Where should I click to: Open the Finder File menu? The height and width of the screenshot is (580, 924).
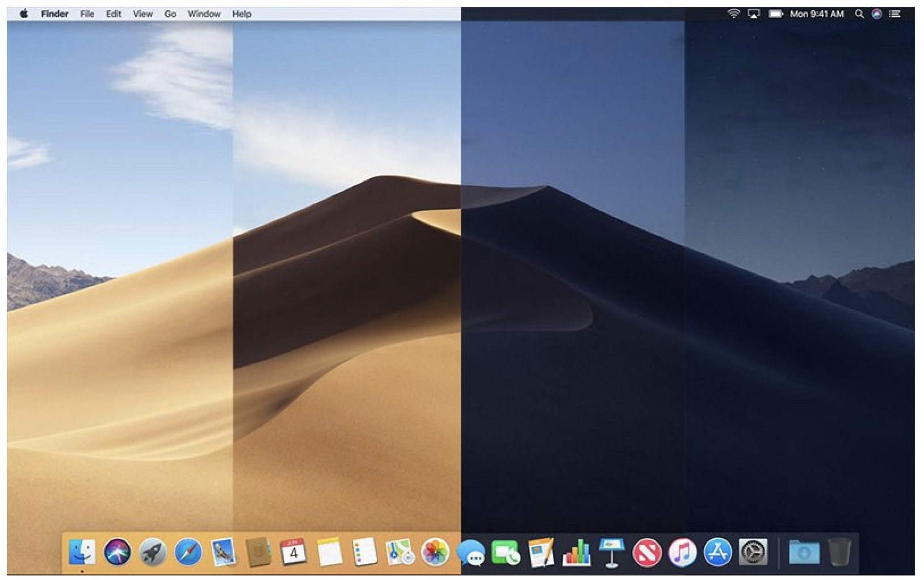coord(87,13)
